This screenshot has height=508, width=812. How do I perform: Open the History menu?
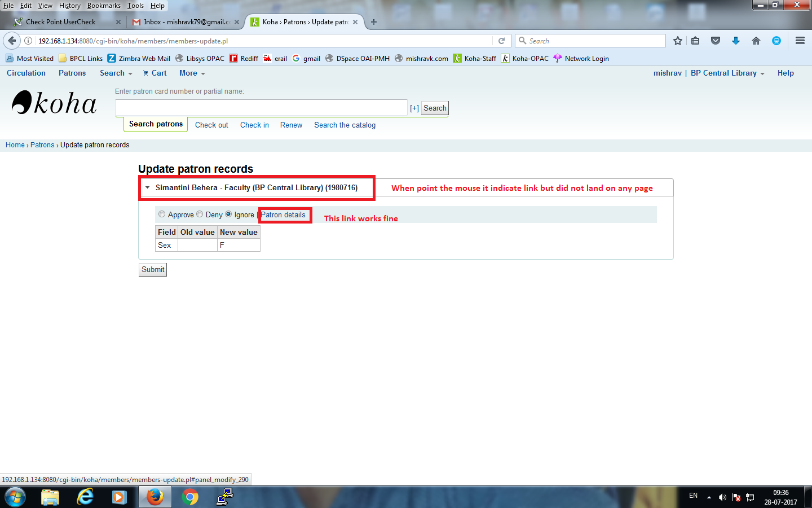pyautogui.click(x=69, y=6)
